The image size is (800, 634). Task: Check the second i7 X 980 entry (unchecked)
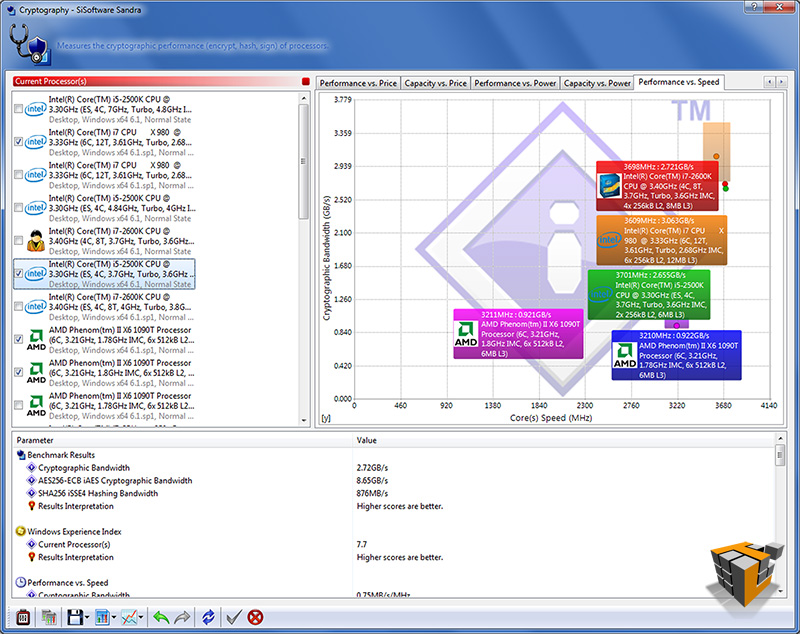tap(18, 174)
